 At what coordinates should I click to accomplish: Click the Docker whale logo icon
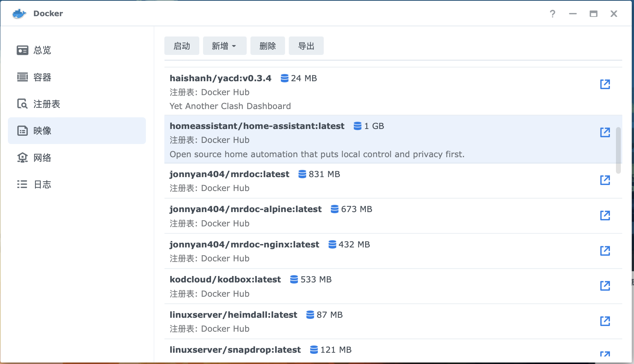(x=19, y=14)
